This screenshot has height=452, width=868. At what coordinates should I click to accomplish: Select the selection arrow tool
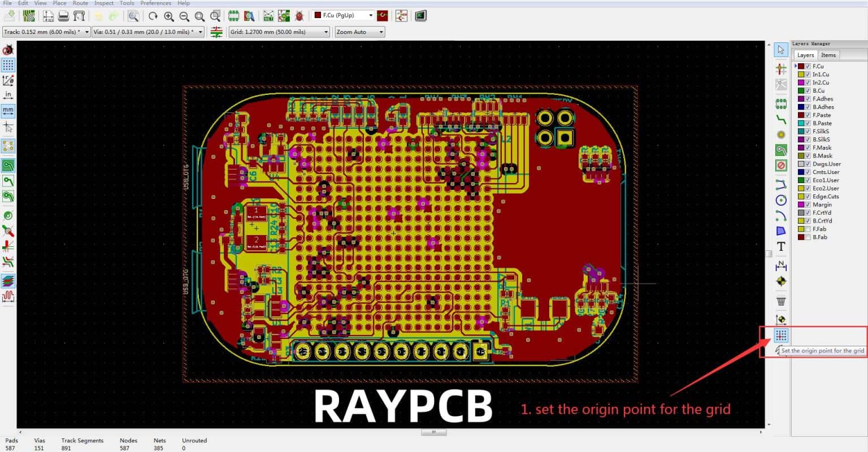[x=780, y=50]
